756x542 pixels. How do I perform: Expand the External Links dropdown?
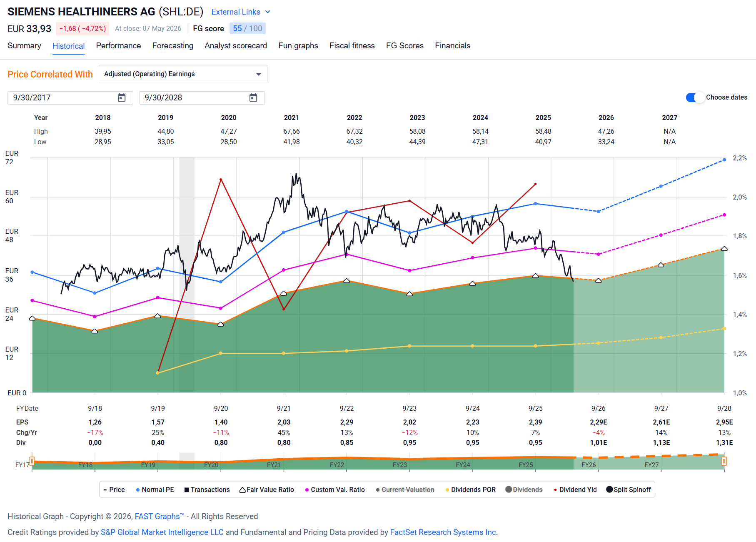click(x=241, y=12)
